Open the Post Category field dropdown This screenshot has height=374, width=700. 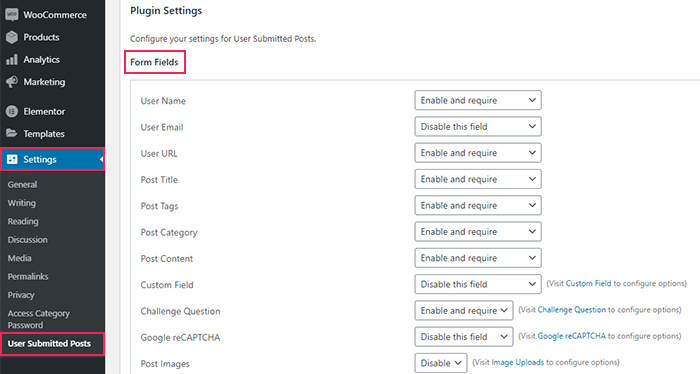point(478,232)
